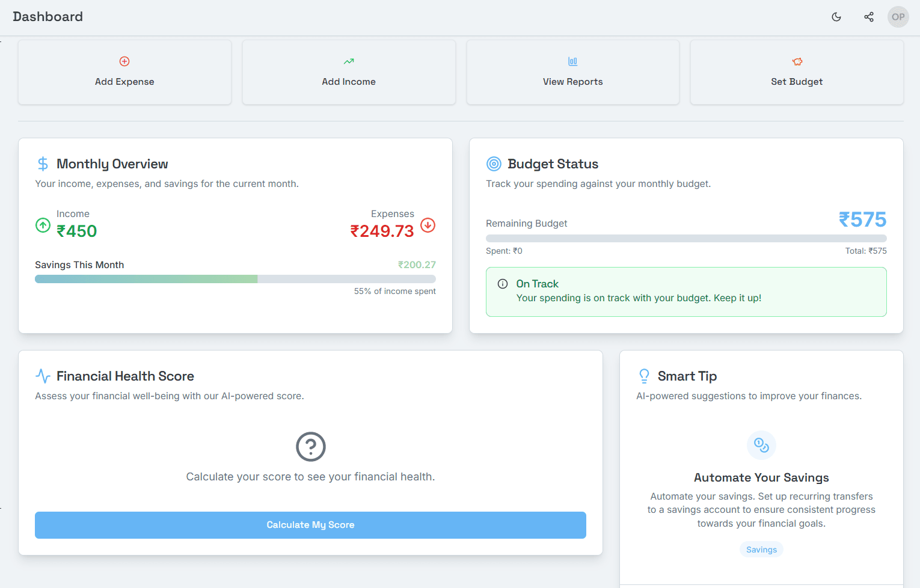This screenshot has height=588, width=920.
Task: Click the Remaining Budget amount ₹575
Action: point(863,219)
